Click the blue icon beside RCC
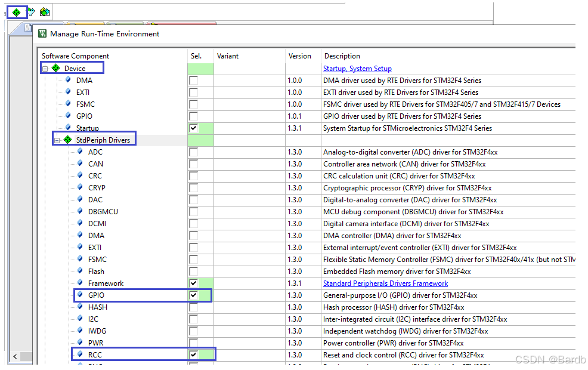This screenshot has width=588, height=370. pyautogui.click(x=80, y=354)
